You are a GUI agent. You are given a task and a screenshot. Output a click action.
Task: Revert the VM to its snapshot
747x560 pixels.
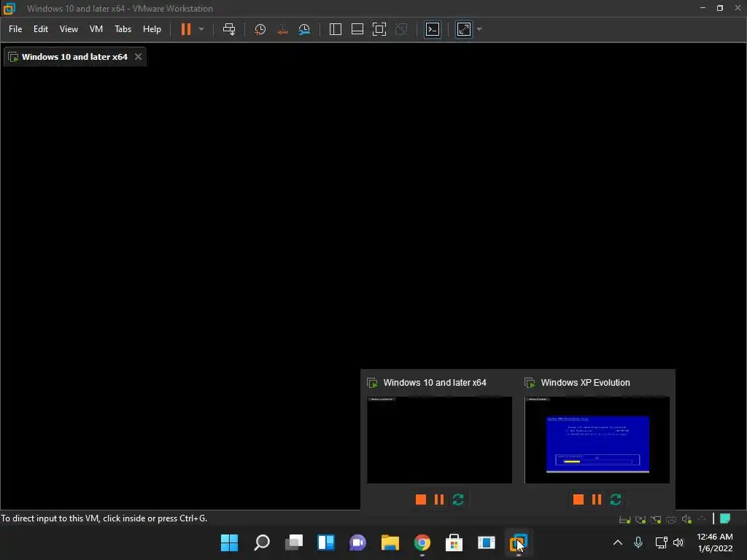point(282,29)
